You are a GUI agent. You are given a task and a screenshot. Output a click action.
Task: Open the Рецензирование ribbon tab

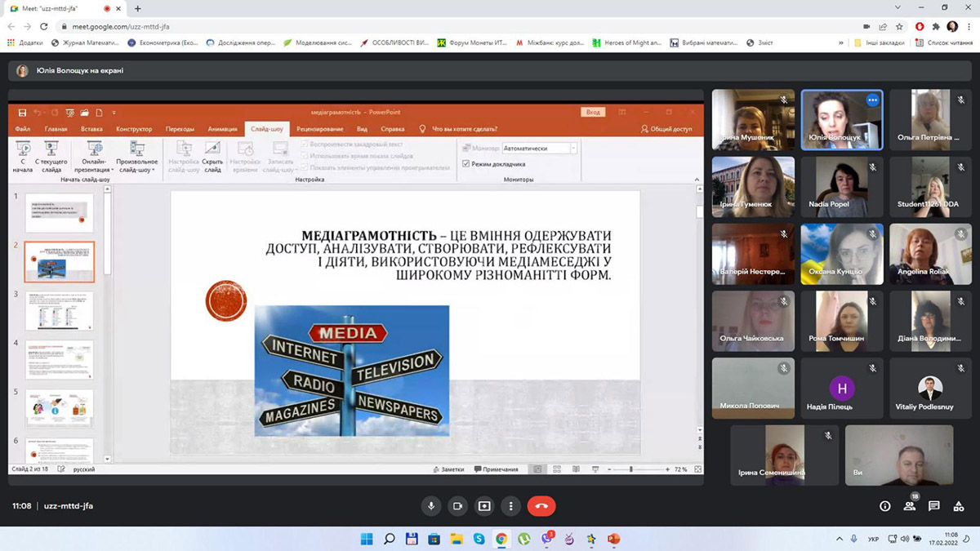tap(319, 129)
